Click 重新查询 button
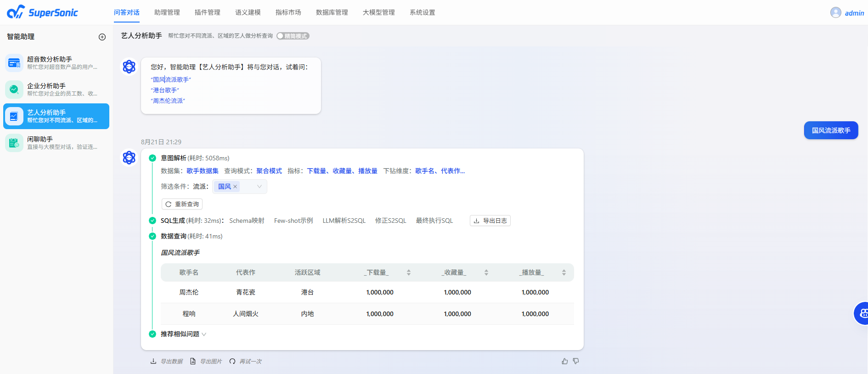Screen dimensions: 868x374 click(x=182, y=204)
